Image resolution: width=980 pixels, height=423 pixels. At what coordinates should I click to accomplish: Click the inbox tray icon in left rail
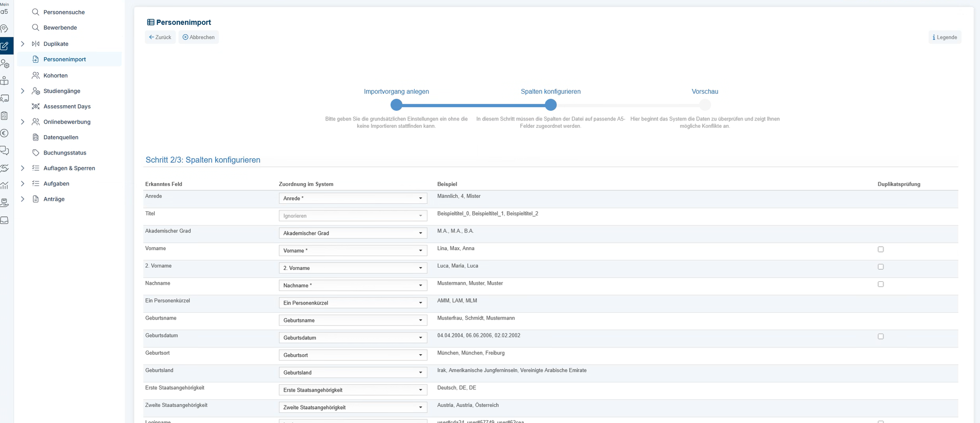pyautogui.click(x=5, y=220)
